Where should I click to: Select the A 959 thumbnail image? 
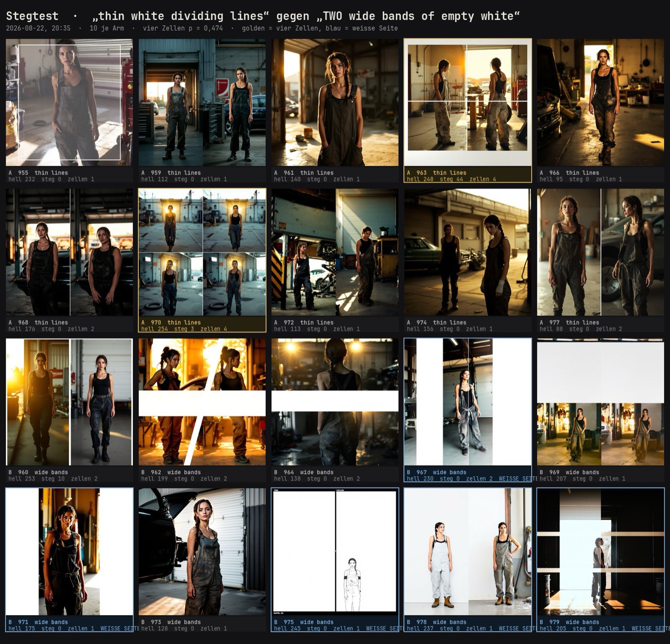pyautogui.click(x=202, y=102)
